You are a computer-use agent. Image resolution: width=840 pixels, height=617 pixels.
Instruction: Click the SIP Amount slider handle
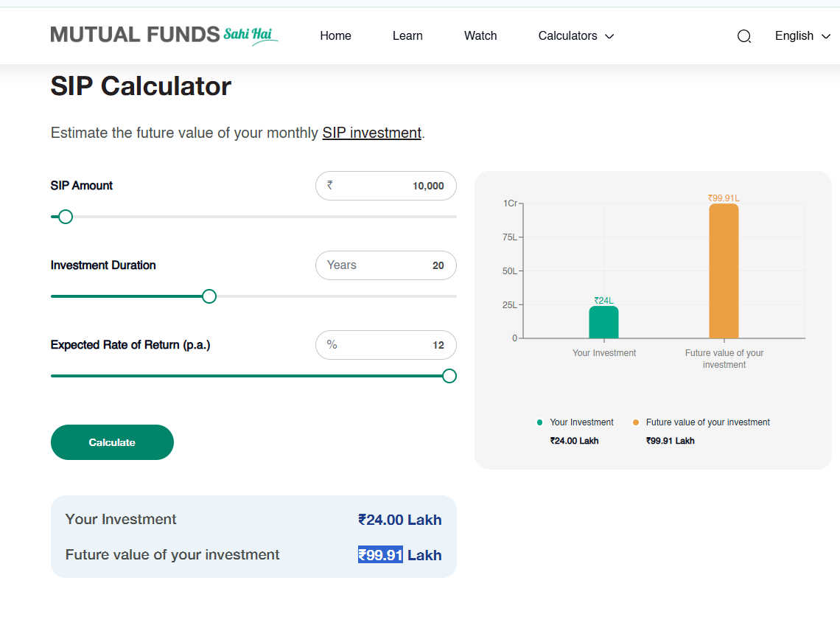[x=66, y=217]
